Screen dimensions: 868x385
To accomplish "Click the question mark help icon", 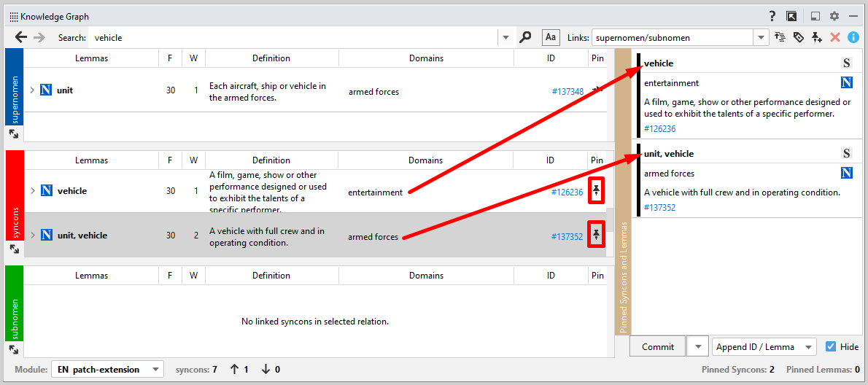I will (x=772, y=16).
